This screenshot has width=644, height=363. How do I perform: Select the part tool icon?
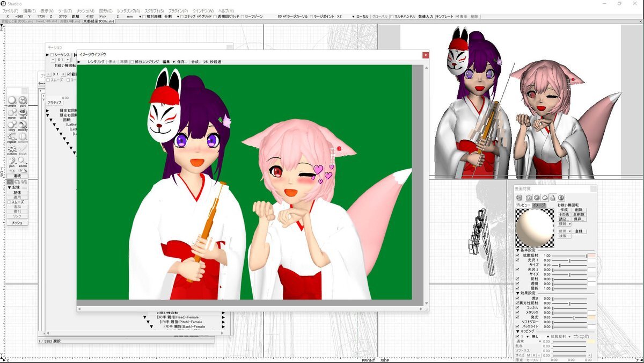[23, 100]
